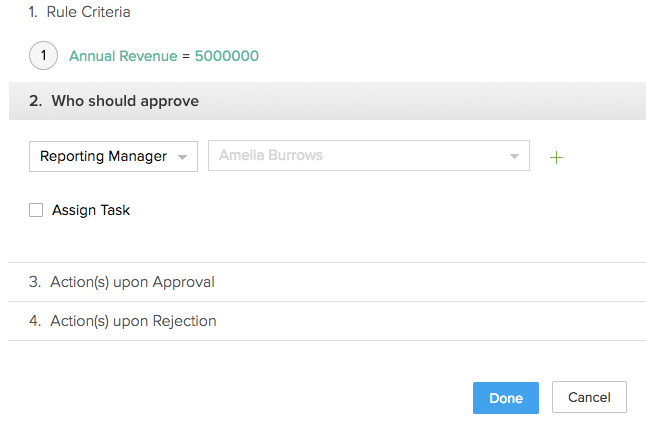
Task: Click step number 4 beside Rejection actions
Action: tap(35, 321)
